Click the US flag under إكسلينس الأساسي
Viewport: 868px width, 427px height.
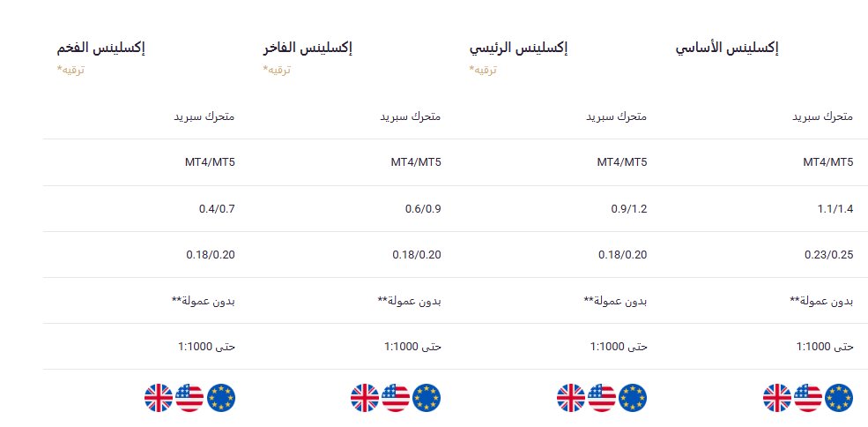pos(808,398)
